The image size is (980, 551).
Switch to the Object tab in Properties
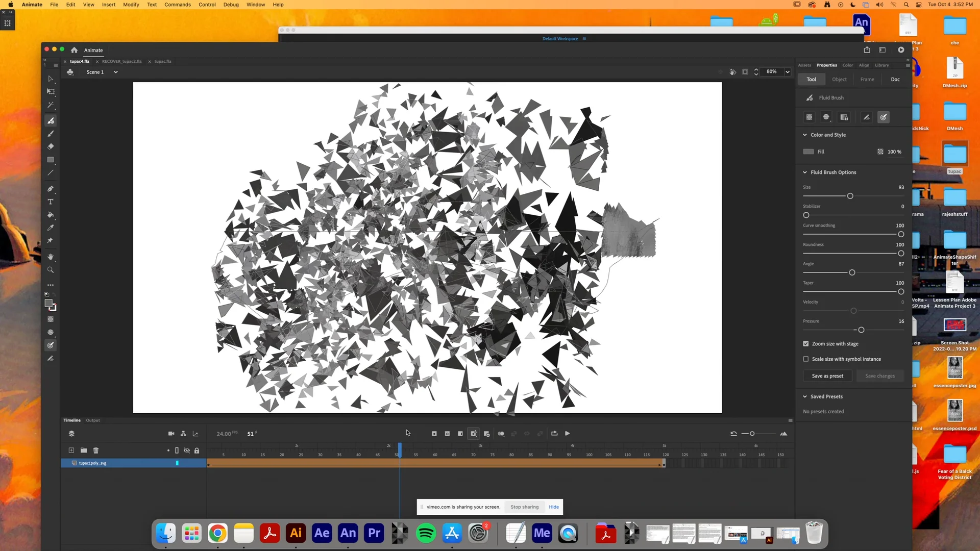[x=839, y=79]
